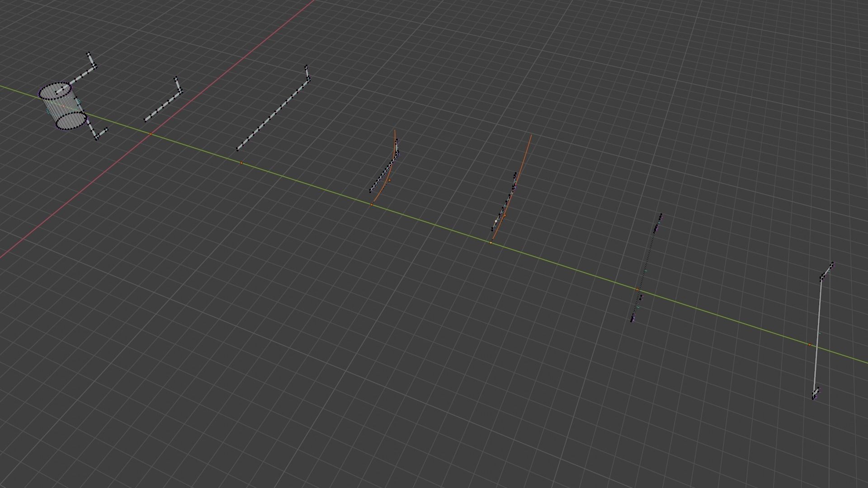Viewport: 868px width, 488px height.
Task: Click the second orange origin dot along the green axis
Action: (241, 163)
